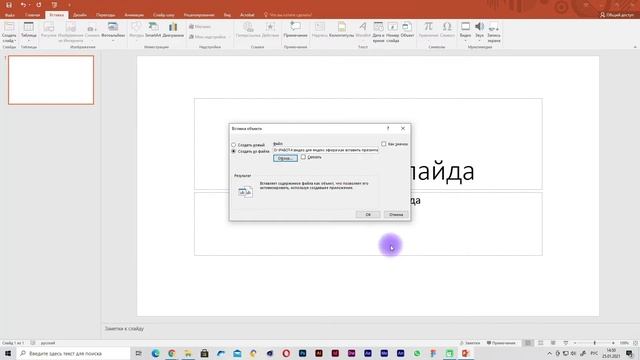Switch to the Transitions (Переходы) tab
This screenshot has height=360, width=640.
point(105,15)
